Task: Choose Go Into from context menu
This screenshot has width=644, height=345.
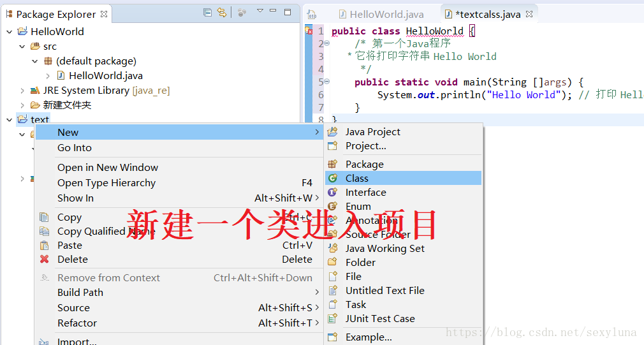Action: pos(179,147)
